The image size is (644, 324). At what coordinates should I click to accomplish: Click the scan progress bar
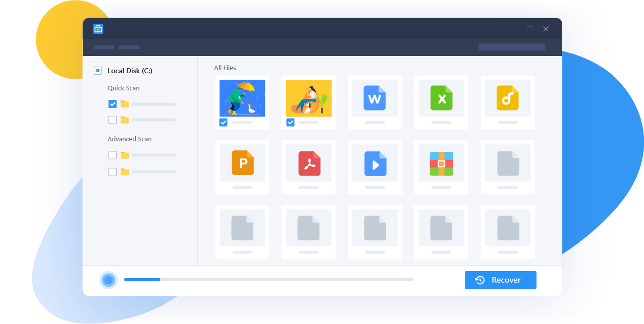tap(269, 280)
